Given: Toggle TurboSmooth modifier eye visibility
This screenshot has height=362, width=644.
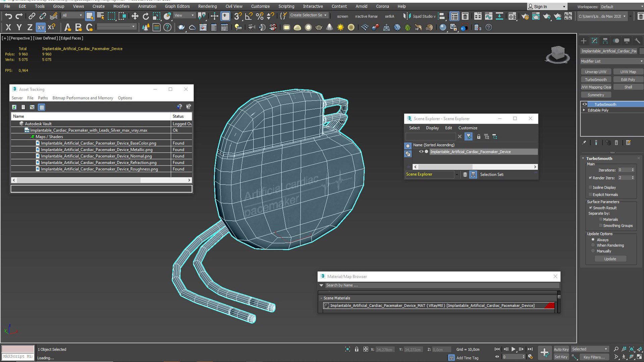Looking at the screenshot, I should 585,104.
